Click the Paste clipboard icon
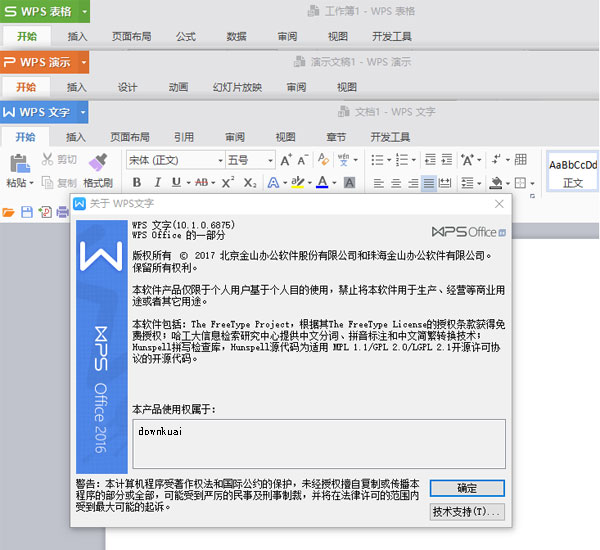600x550 pixels. click(20, 163)
